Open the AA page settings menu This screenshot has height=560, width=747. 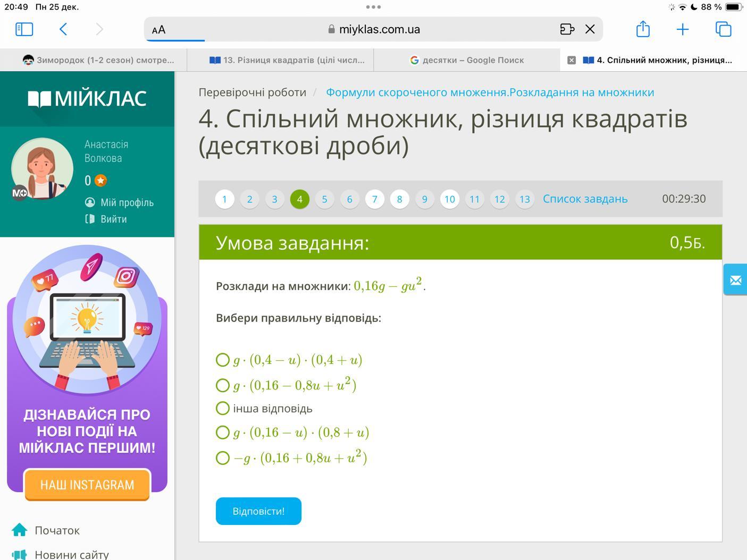[158, 30]
